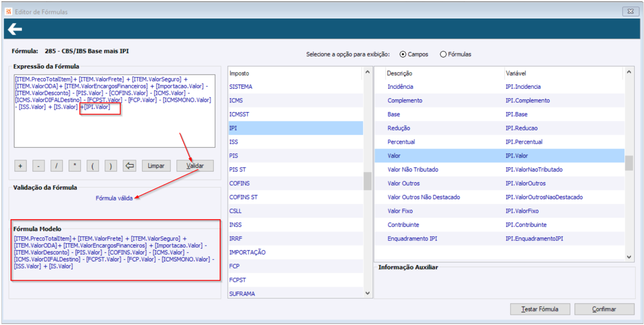Viewport: 644px width, 325px height.
Task: Insert plus operator into formula
Action: 20,166
